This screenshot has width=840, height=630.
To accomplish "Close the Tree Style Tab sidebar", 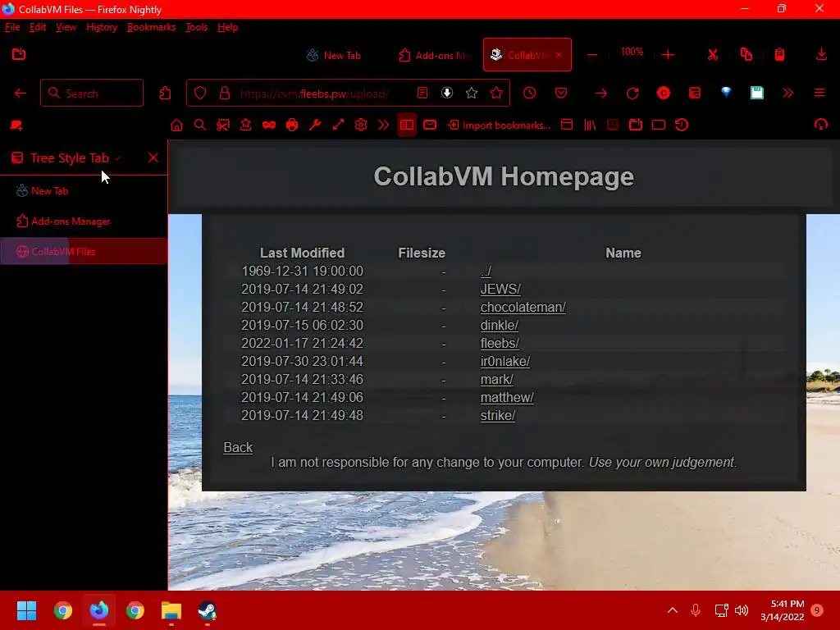I will (x=153, y=157).
